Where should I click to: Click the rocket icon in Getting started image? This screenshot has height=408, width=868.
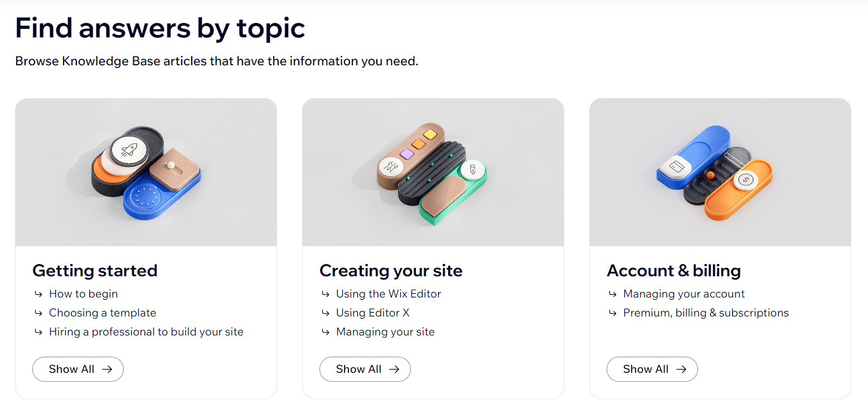tap(128, 150)
